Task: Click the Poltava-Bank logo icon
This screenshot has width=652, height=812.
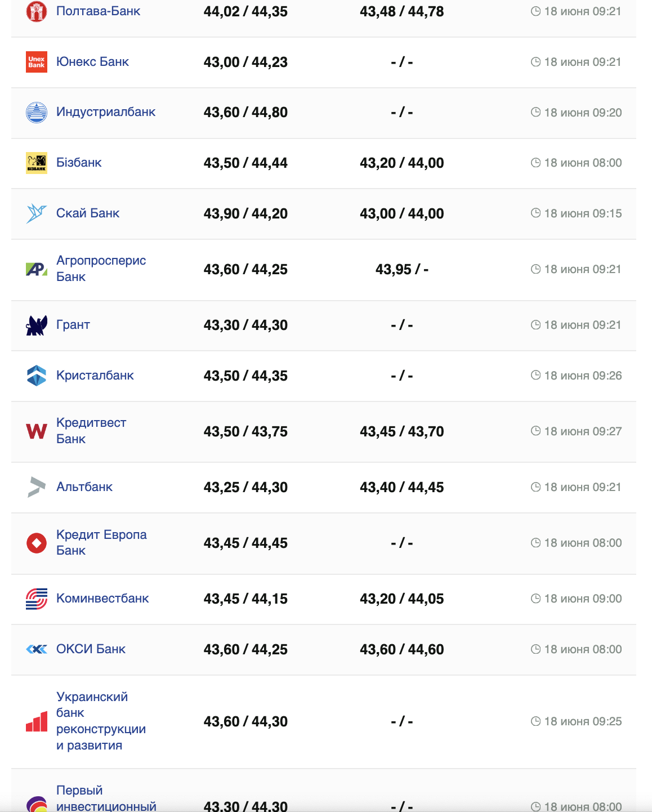Action: pyautogui.click(x=37, y=11)
